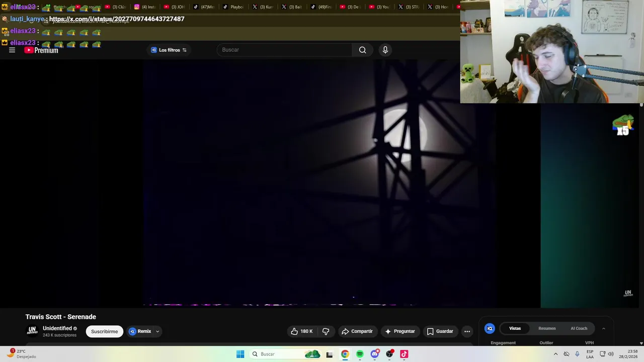Screen dimensions: 644x362
Task: Open Task View on taskbar
Action: point(330,354)
